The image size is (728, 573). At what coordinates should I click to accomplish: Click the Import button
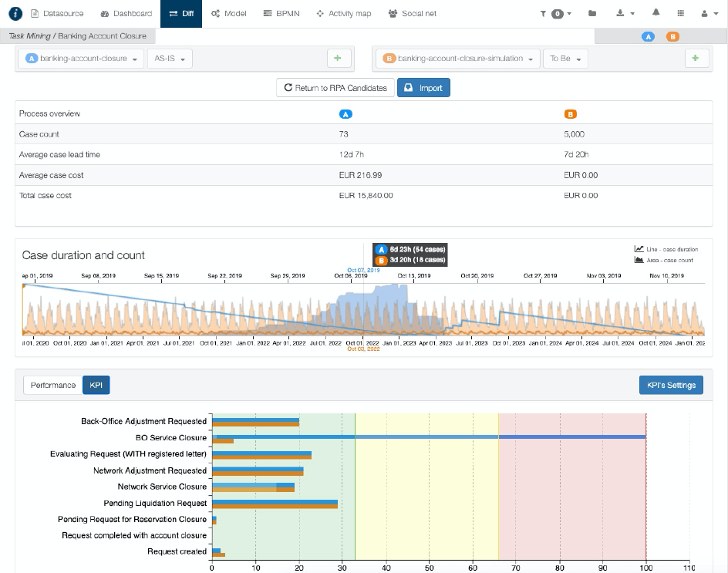tap(423, 88)
